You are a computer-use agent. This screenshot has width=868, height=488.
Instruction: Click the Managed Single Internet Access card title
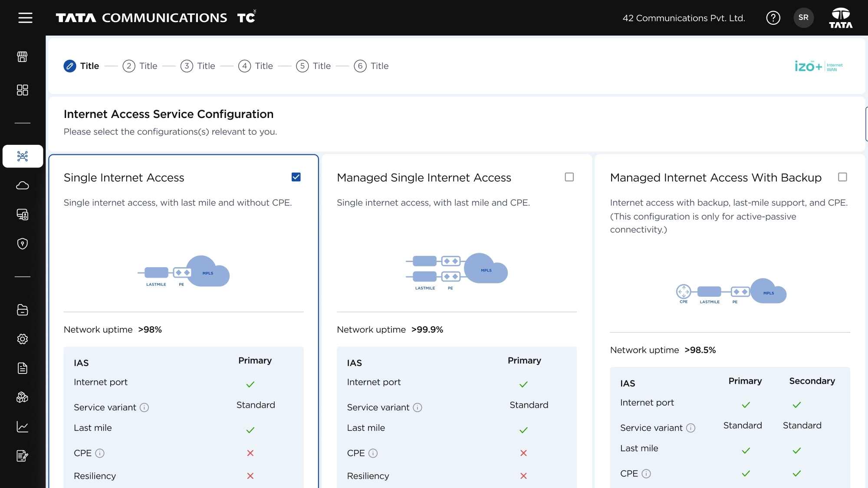click(424, 178)
